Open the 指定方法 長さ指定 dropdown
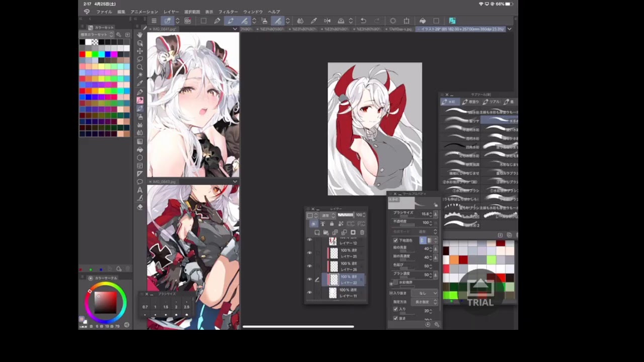Image resolution: width=644 pixels, height=362 pixels. (x=426, y=302)
